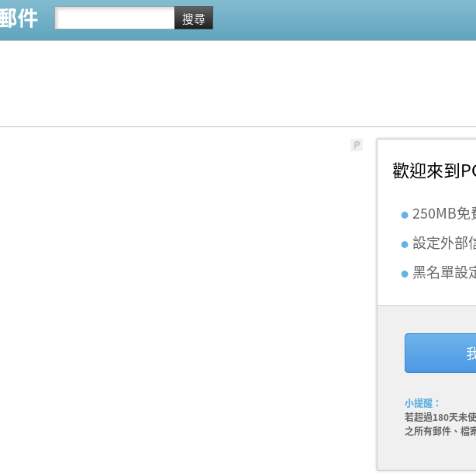The height and width of the screenshot is (476, 476).
Task: Click inside the empty search input field
Action: pos(115,18)
